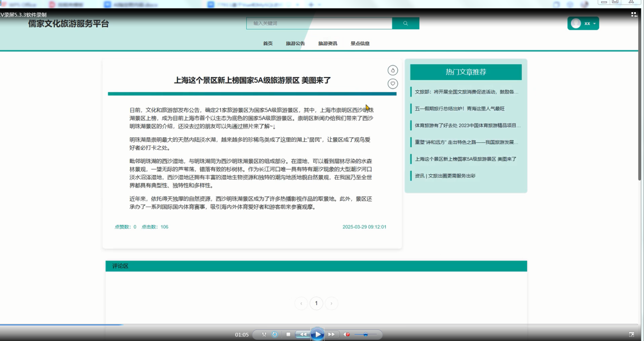Rewind the video with previous button

point(303,335)
